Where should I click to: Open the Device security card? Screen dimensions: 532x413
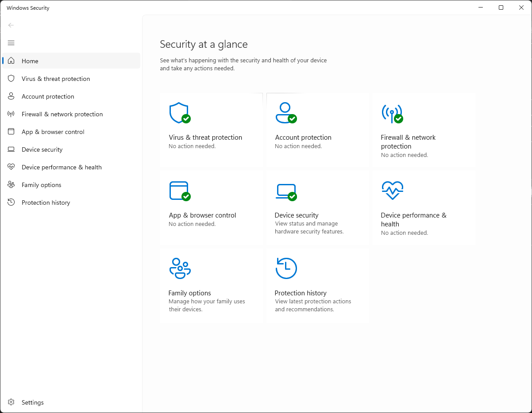(317, 207)
